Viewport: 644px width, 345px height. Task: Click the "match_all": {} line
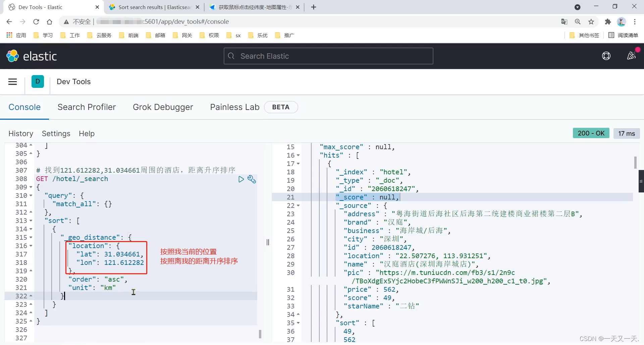[82, 204]
